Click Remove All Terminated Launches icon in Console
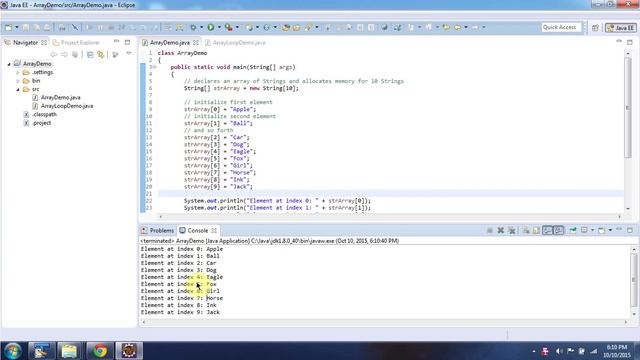Viewport: 640px width, 360px height. click(511, 230)
